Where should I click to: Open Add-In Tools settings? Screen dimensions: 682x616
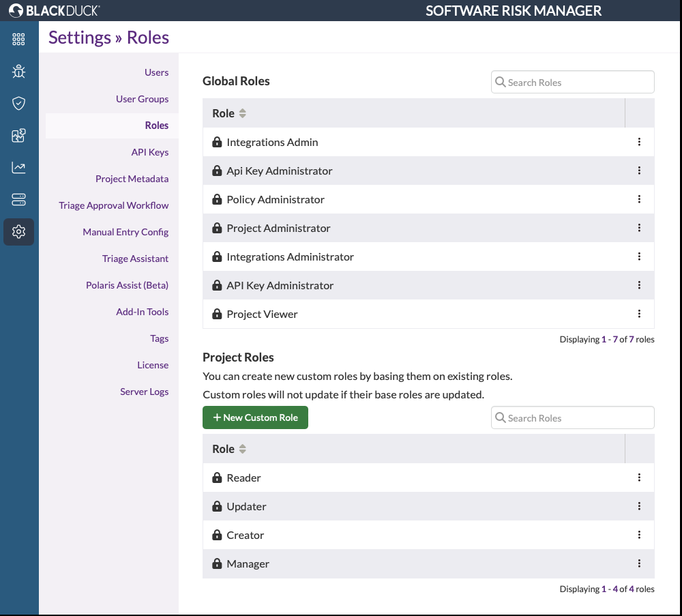pos(143,312)
